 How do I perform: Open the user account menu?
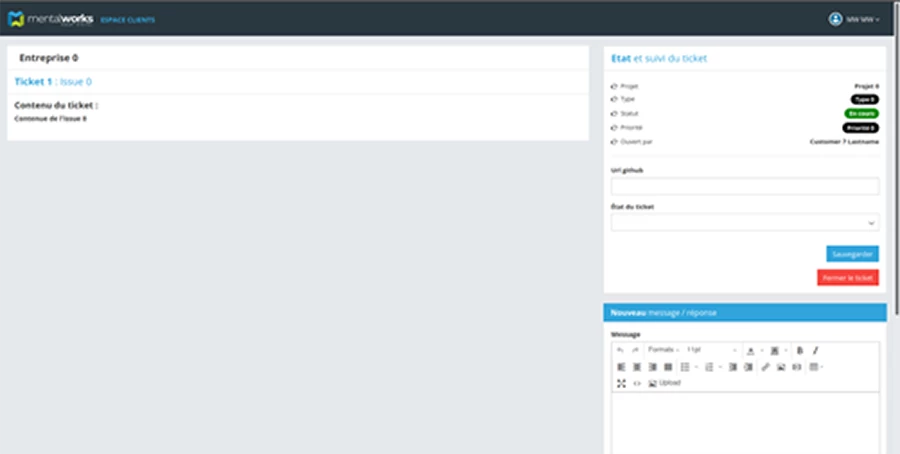coord(855,18)
